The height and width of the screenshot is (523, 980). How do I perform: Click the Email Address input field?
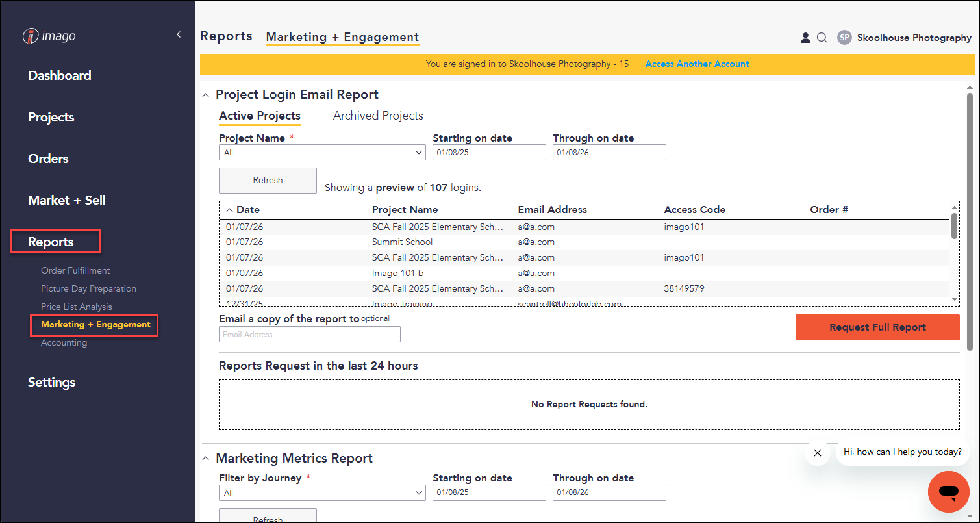pos(310,335)
